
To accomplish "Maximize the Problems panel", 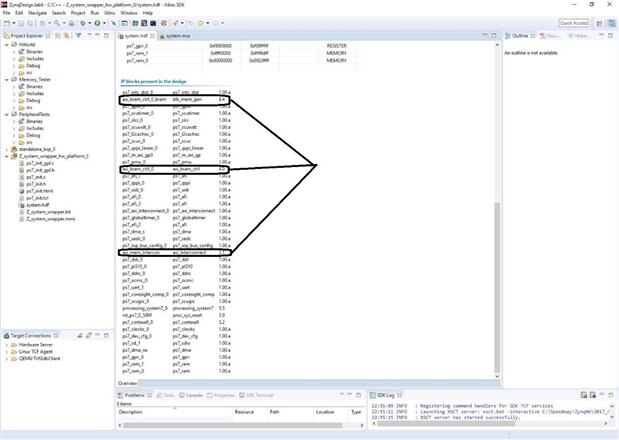I will coord(358,395).
